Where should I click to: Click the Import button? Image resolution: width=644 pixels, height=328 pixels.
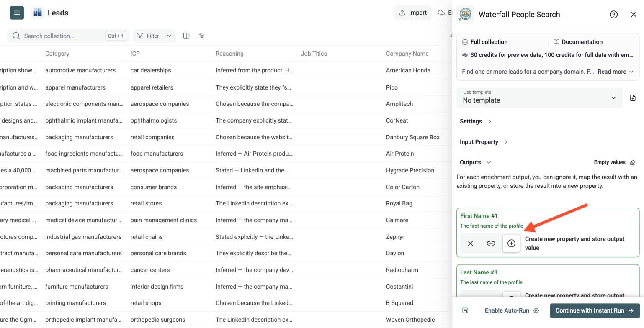[413, 13]
